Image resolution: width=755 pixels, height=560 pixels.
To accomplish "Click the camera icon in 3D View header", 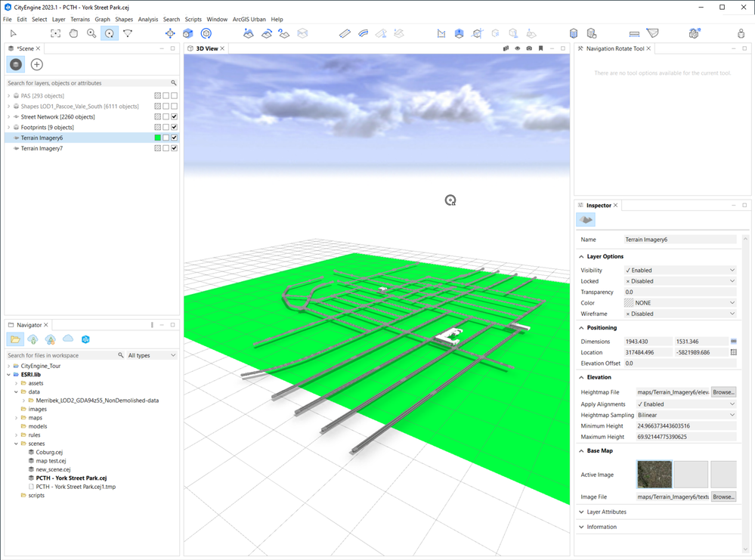I will coord(529,48).
